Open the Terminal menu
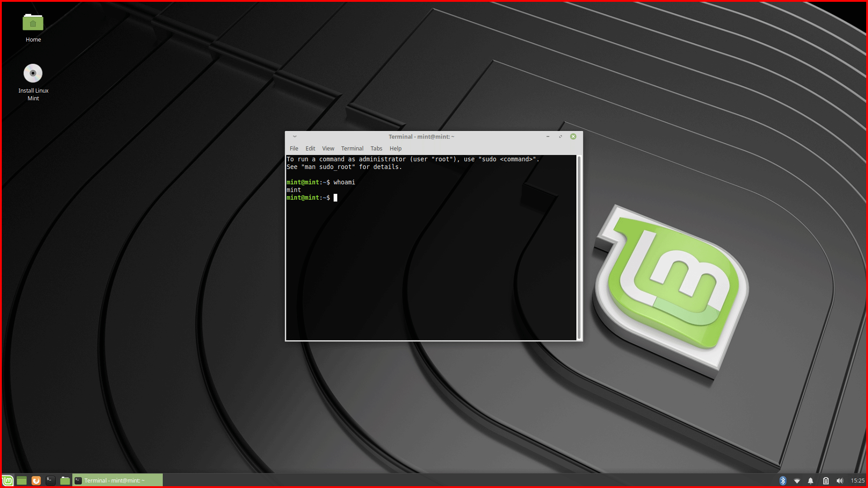This screenshot has width=868, height=488. [x=352, y=148]
